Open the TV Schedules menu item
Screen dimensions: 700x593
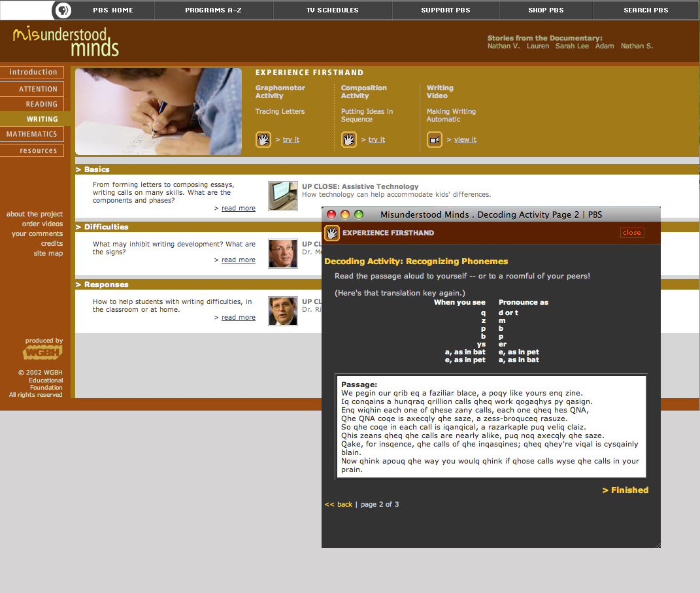tap(332, 10)
